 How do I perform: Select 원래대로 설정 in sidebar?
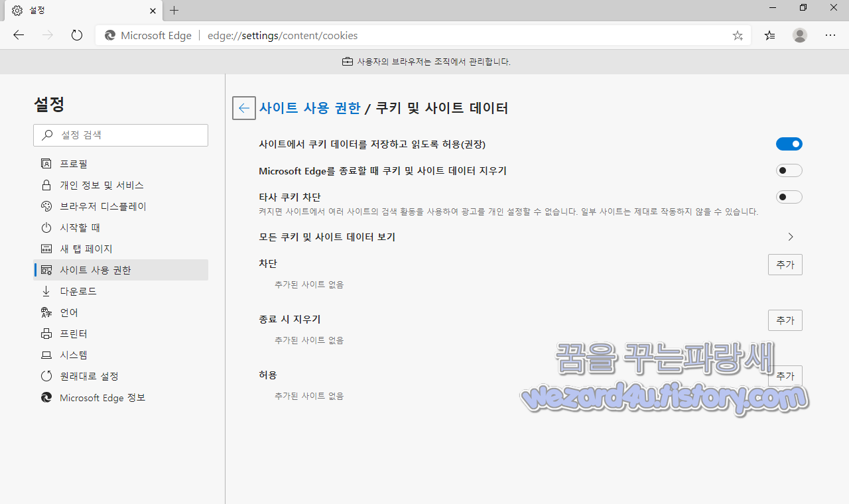[x=121, y=376]
